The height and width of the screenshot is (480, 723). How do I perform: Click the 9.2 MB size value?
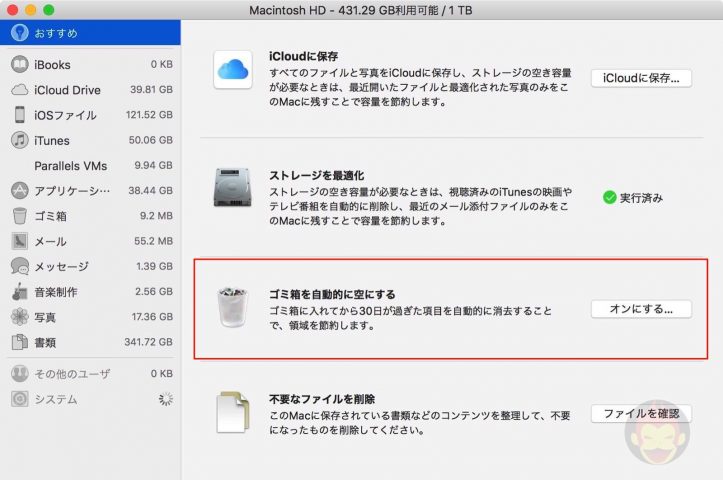[x=156, y=215]
